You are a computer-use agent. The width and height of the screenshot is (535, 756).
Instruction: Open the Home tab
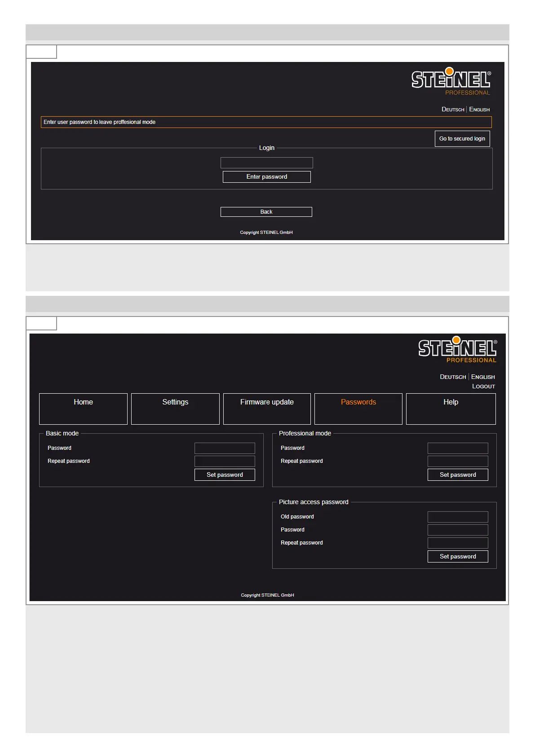click(84, 409)
